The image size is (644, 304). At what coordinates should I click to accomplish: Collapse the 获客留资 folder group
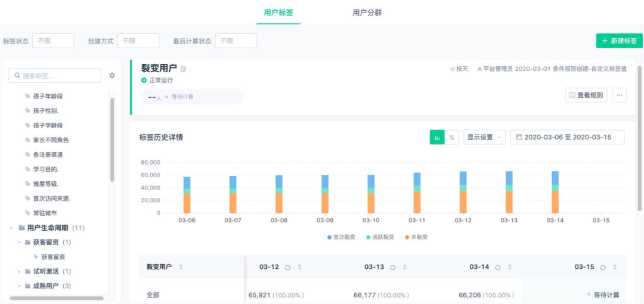pos(19,243)
